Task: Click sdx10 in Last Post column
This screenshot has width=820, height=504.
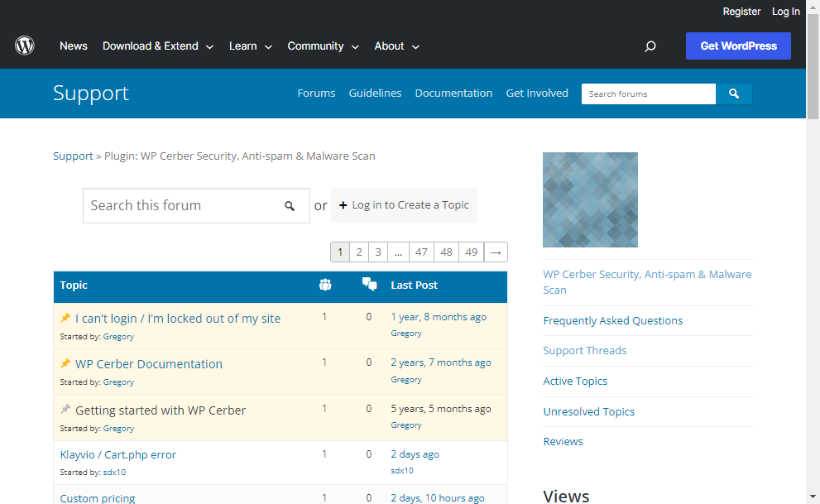Action: pos(401,471)
